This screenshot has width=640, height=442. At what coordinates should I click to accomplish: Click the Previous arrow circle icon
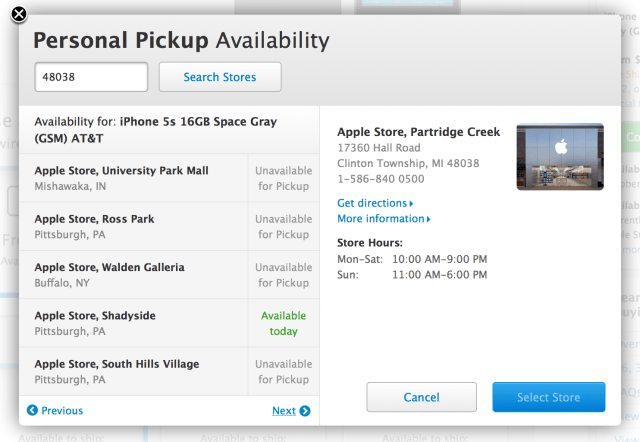(32, 410)
